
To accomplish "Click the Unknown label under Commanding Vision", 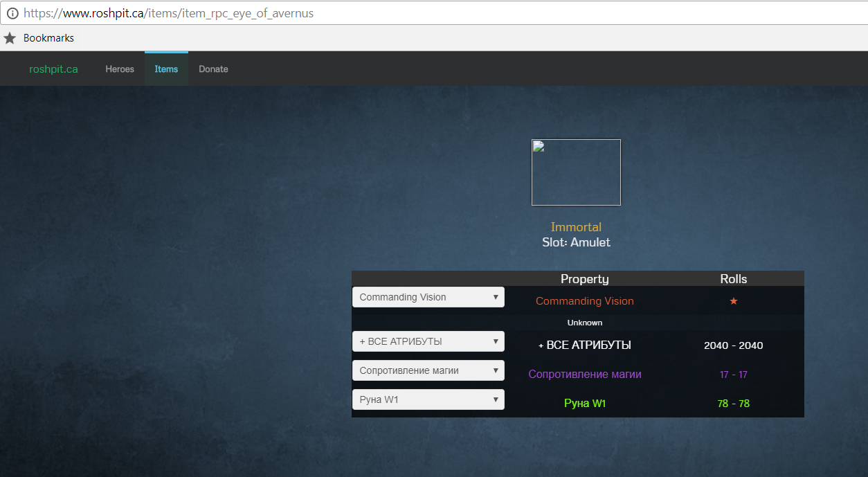I will tap(585, 323).
